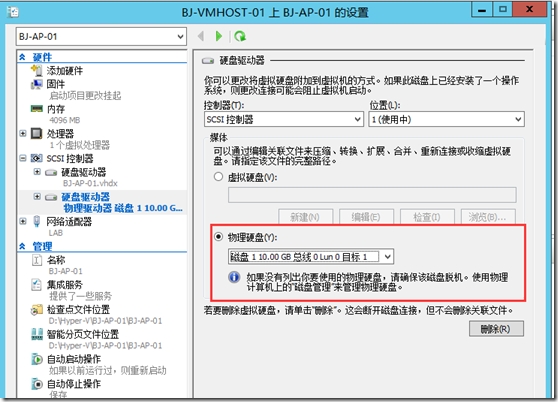Expand the 网络适配器 tree node

click(x=23, y=221)
